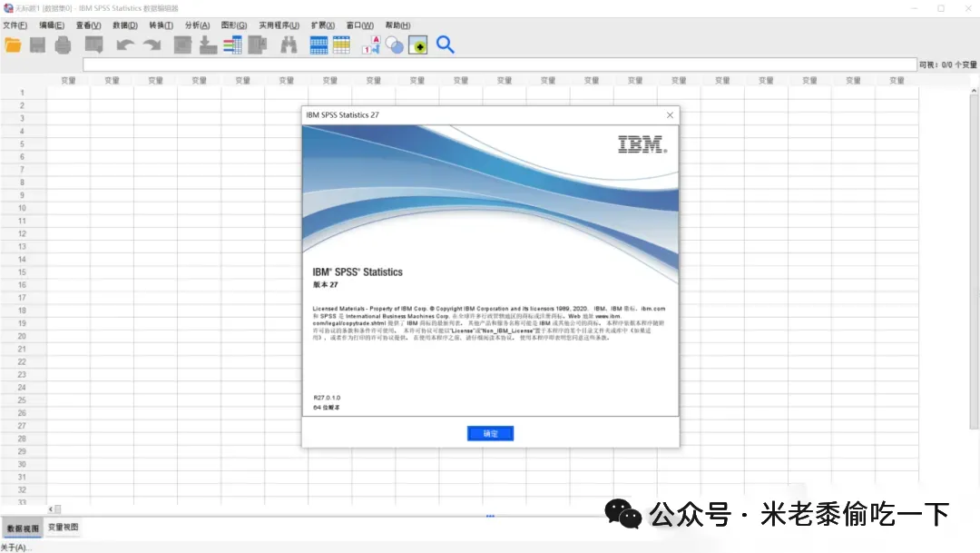Click the 确定 button in the dialog
Image resolution: width=980 pixels, height=553 pixels.
pos(491,433)
